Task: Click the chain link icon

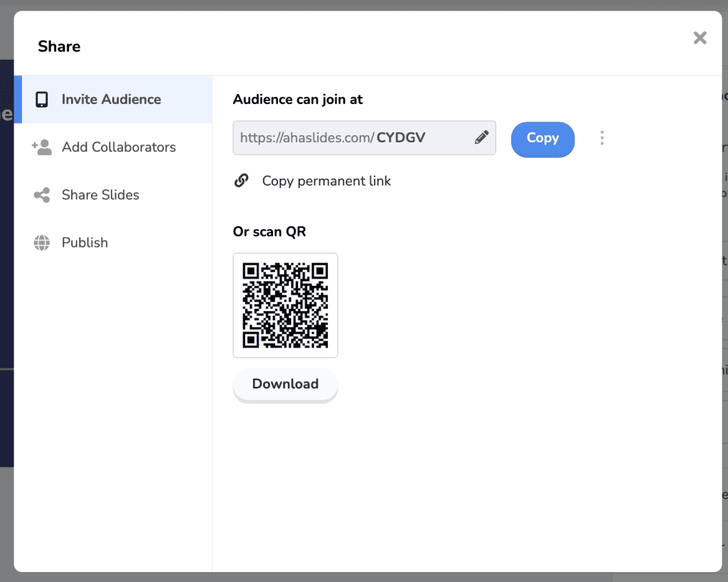Action: coord(242,181)
